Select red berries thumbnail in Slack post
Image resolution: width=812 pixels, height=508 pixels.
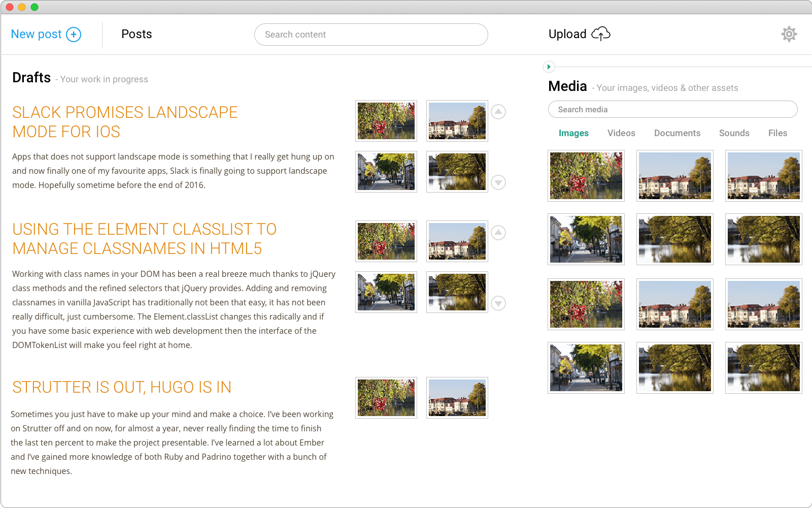(386, 121)
